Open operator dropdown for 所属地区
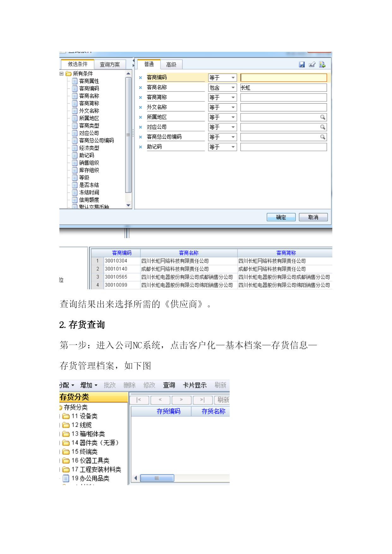 coord(233,117)
